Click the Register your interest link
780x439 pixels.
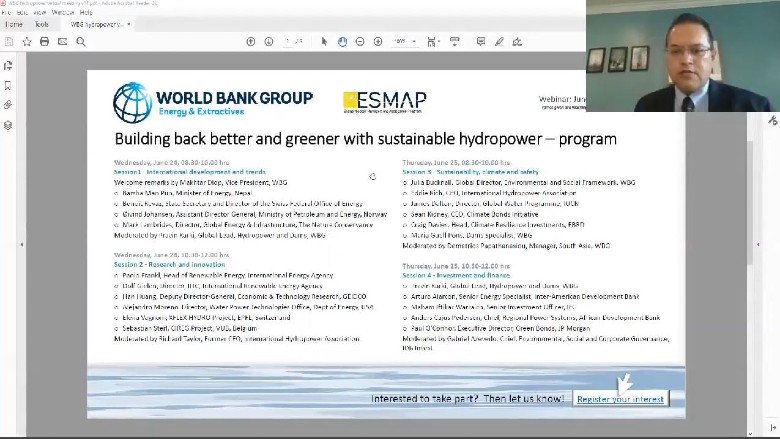(x=620, y=399)
